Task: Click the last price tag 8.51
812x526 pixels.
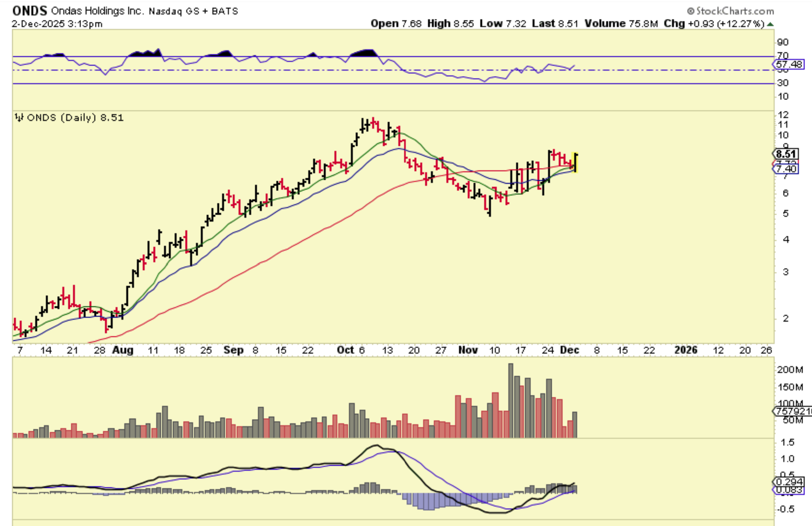Action: pyautogui.click(x=786, y=154)
